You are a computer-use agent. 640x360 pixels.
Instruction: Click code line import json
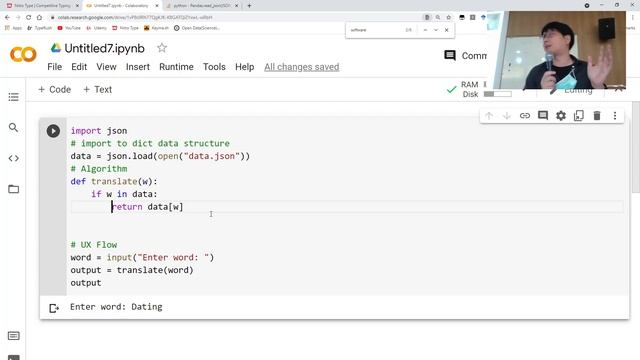tap(99, 131)
